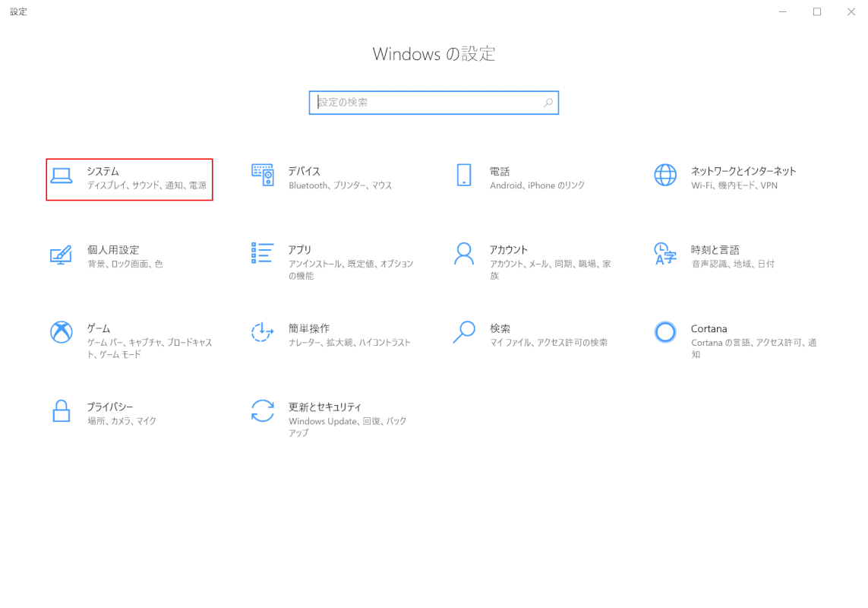Click the text ゲーム バー、キャプチャ、ブロードキャスト
Screen dimensions: 868x608
tap(150, 349)
